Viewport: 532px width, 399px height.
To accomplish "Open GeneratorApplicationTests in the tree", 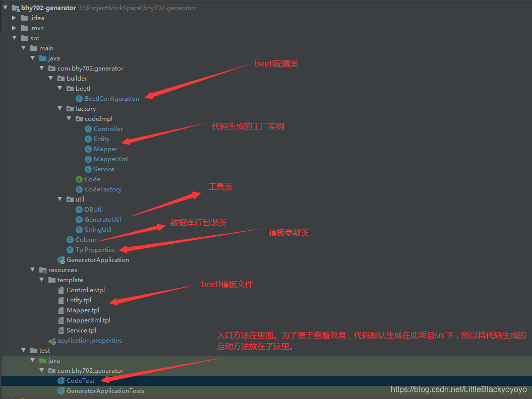I will point(105,391).
